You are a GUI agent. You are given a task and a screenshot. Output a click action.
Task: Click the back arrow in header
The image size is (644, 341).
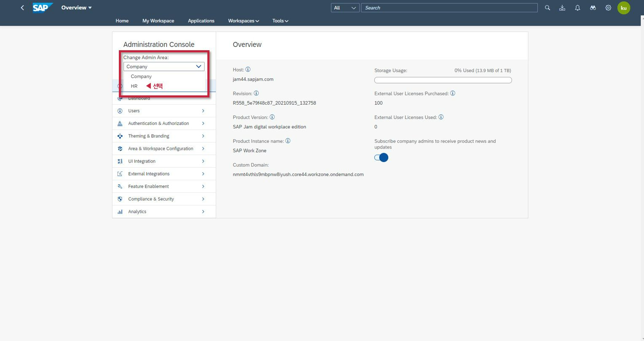point(22,8)
